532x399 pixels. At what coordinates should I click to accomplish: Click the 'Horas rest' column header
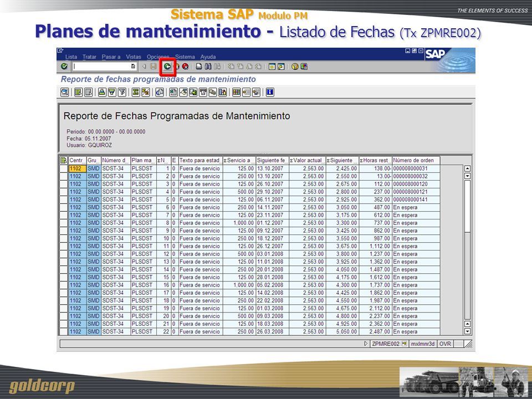375,160
